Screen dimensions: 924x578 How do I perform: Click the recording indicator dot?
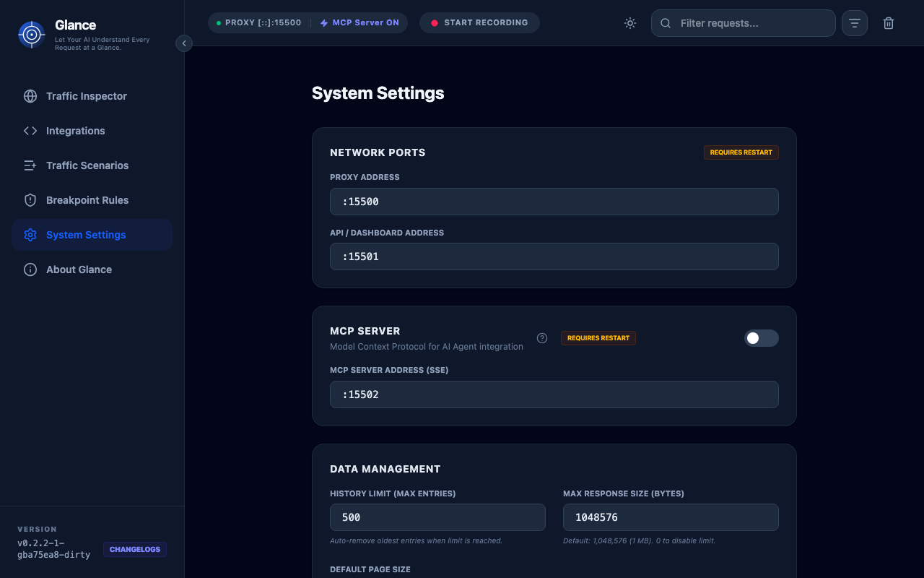434,22
